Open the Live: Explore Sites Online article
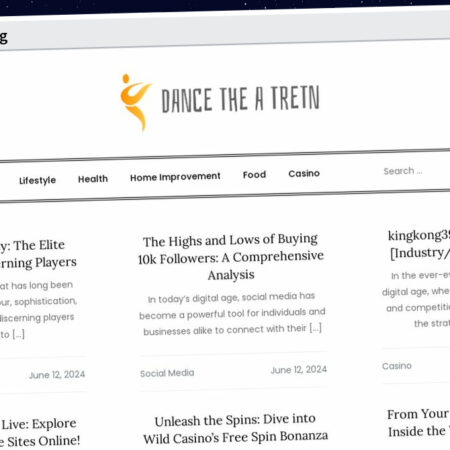 tap(40, 432)
